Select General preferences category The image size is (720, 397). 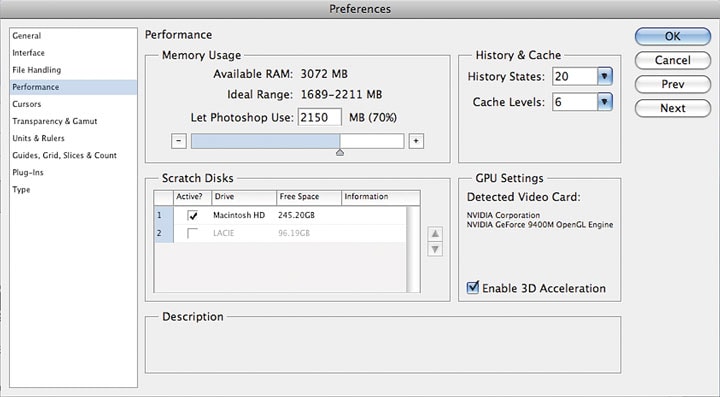click(x=73, y=36)
